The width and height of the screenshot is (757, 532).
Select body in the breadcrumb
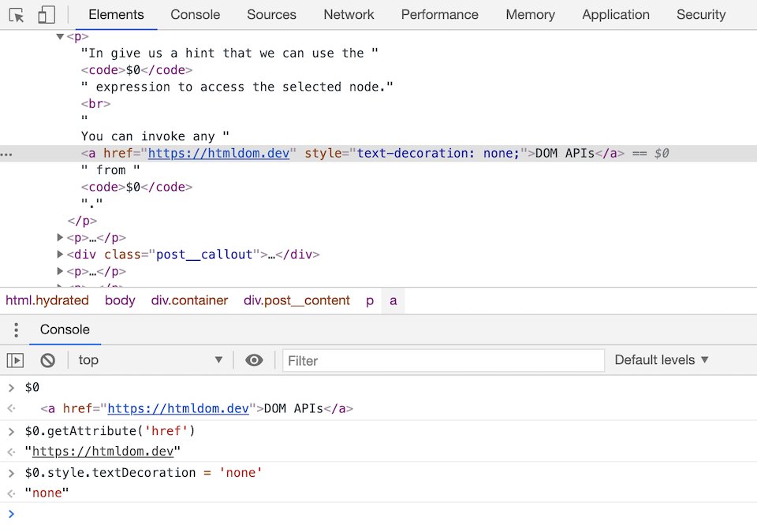click(120, 300)
